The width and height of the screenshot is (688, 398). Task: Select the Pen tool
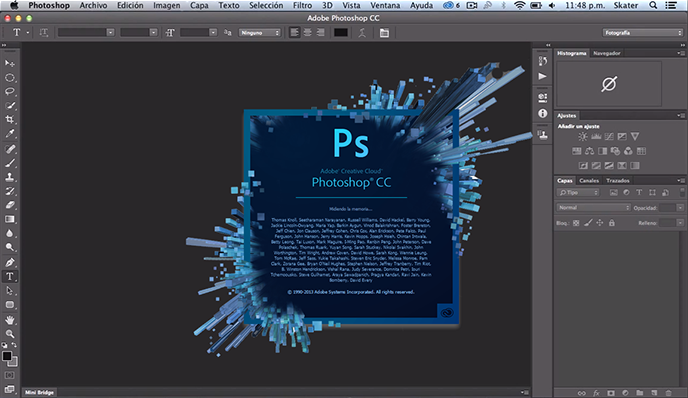(x=10, y=262)
